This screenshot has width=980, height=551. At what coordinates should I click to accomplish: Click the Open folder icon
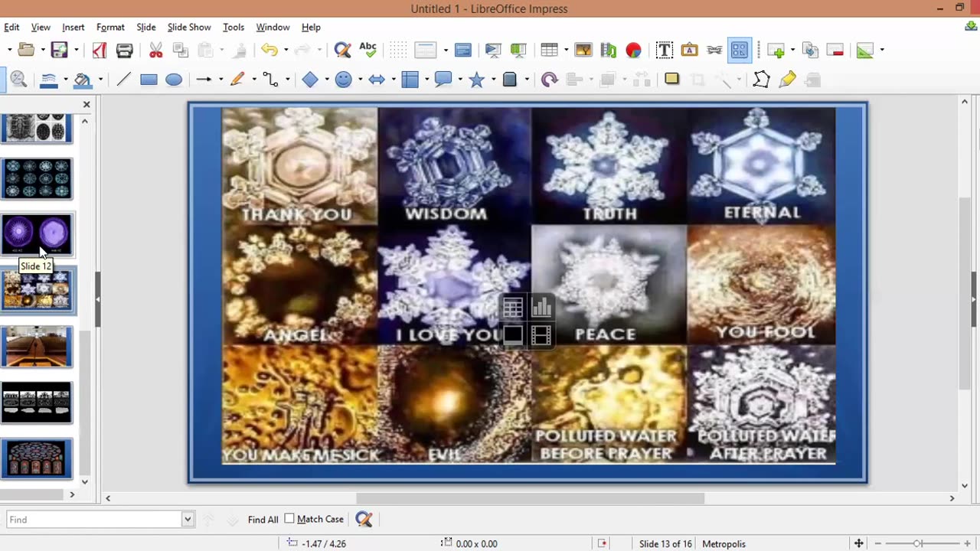click(x=26, y=51)
